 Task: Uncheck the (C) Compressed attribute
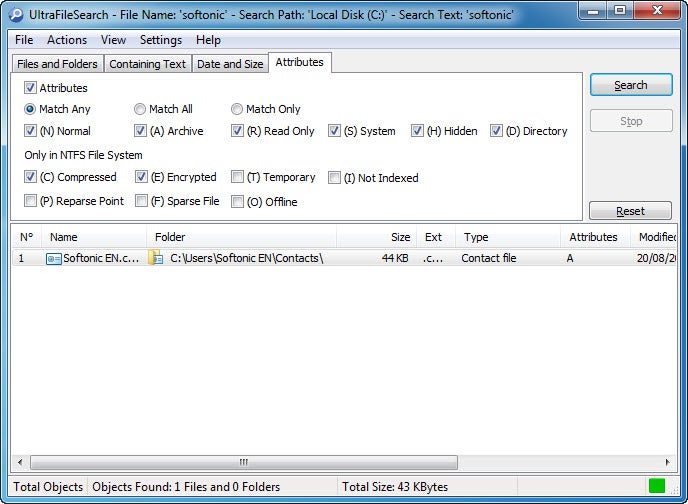coord(30,177)
